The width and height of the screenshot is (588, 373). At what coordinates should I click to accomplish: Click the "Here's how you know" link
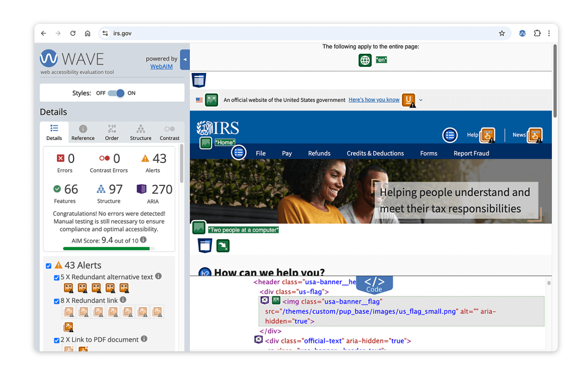tap(373, 99)
